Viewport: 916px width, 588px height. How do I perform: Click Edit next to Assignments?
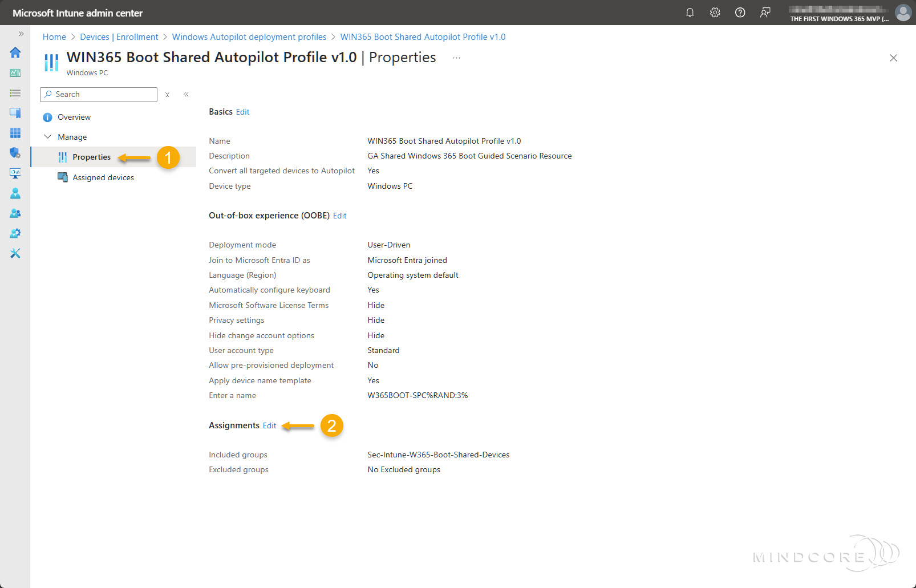click(x=269, y=425)
